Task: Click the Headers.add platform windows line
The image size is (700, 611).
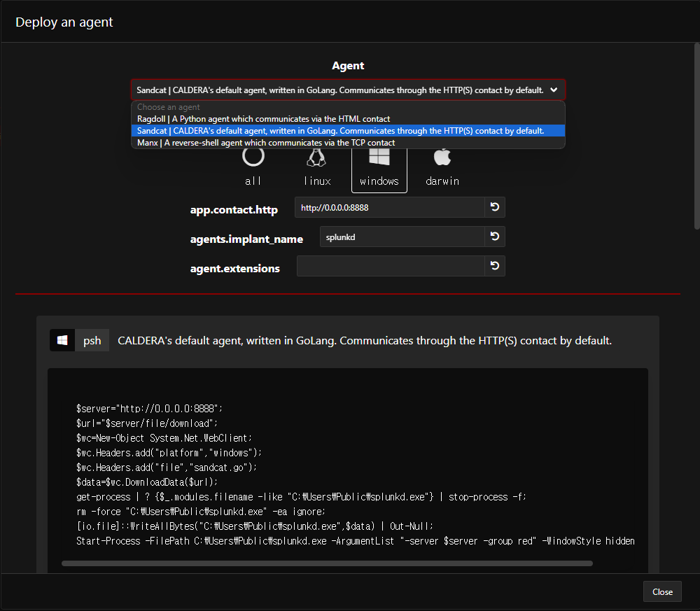Action: coord(169,453)
